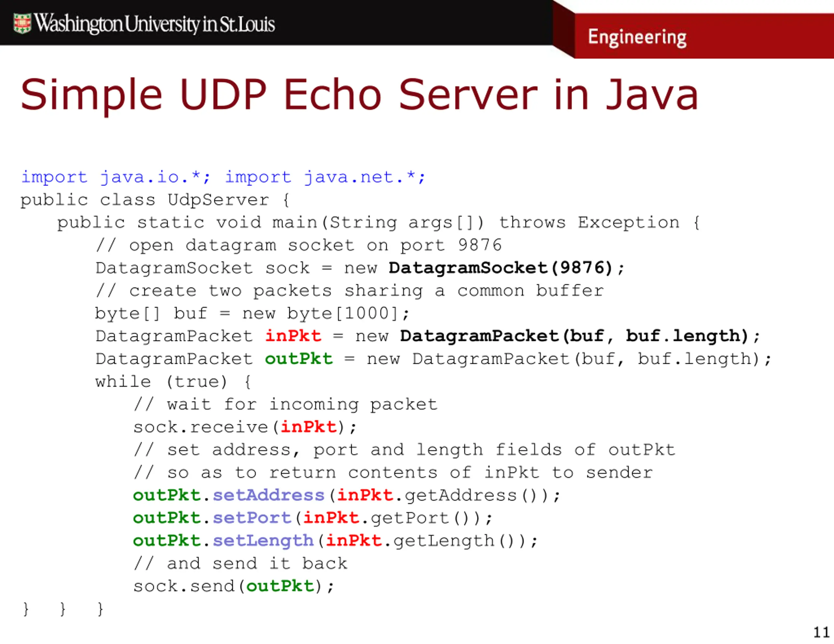Click comment open datagram socket on port 9876

point(299,245)
